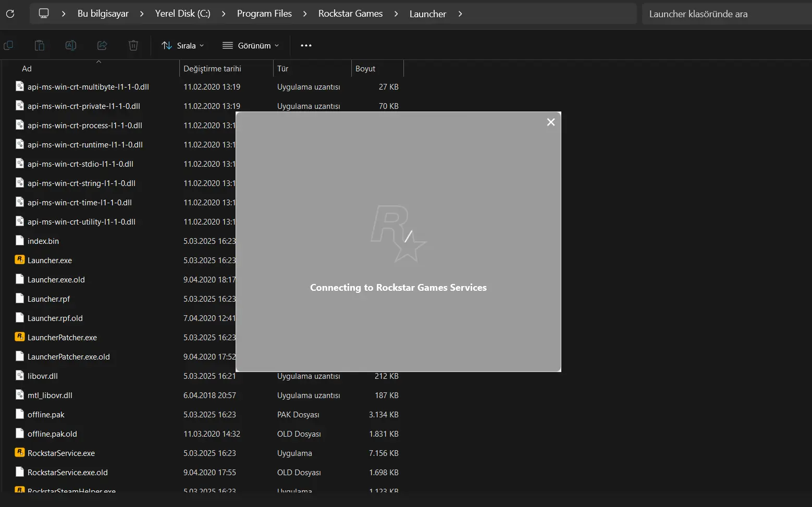Go to Yerel Disk (C:) breadcrumb

pos(183,14)
